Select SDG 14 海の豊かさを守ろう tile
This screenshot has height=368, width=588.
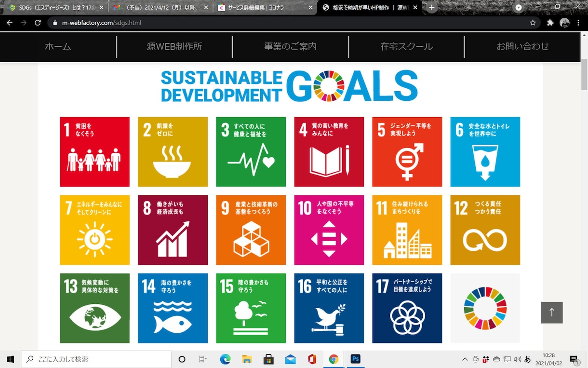(x=173, y=308)
